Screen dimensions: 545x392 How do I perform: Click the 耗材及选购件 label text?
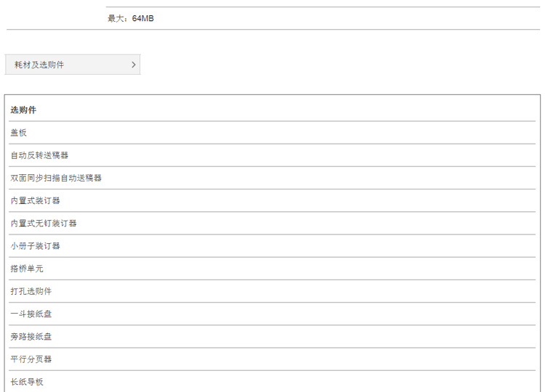point(39,65)
